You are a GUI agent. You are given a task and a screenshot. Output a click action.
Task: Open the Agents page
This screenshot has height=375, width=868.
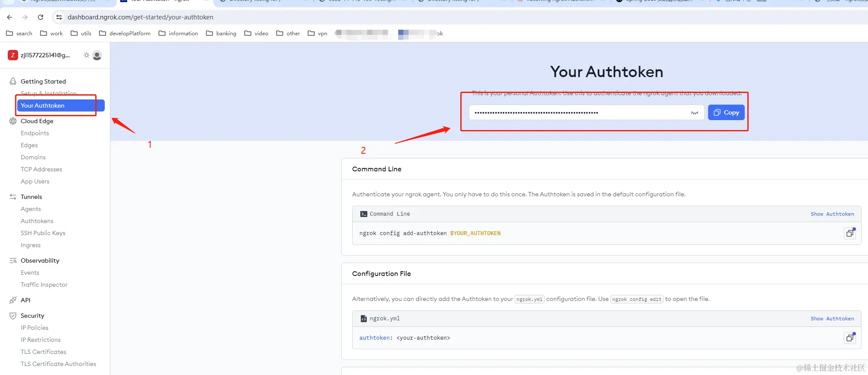(31, 209)
